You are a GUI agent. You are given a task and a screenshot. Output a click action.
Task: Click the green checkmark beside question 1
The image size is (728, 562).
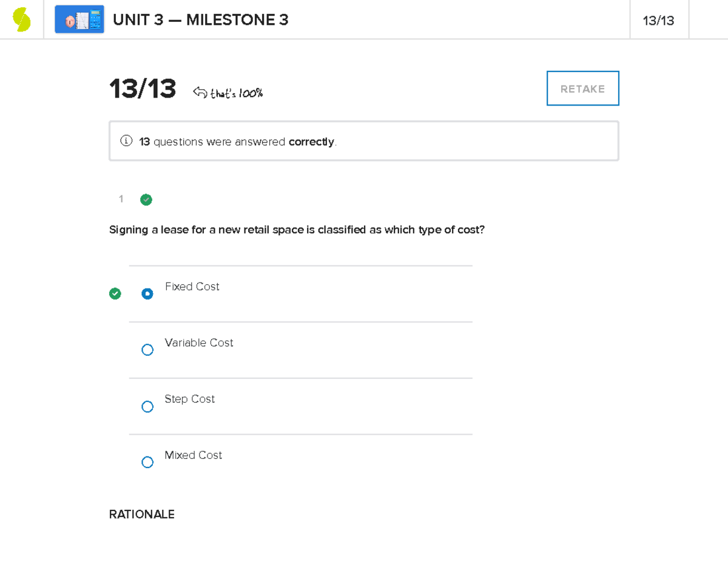pyautogui.click(x=146, y=199)
